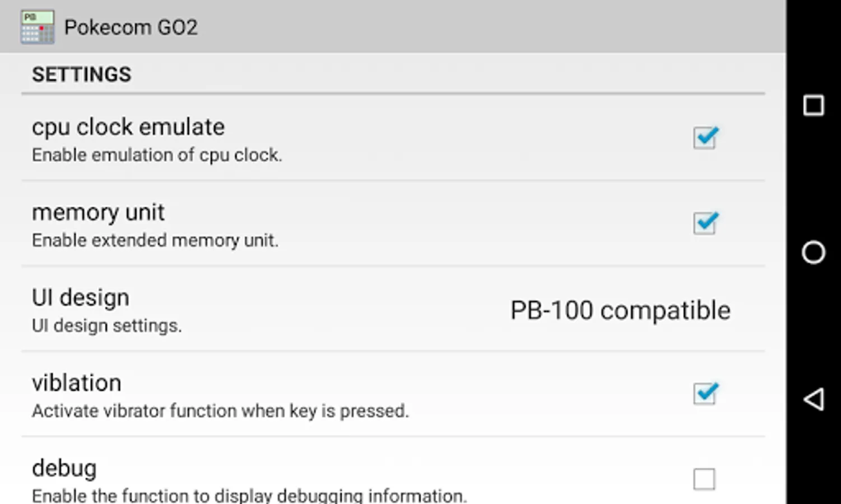Click the SETTINGS section header
Viewport: 841px width, 504px height.
[x=81, y=74]
